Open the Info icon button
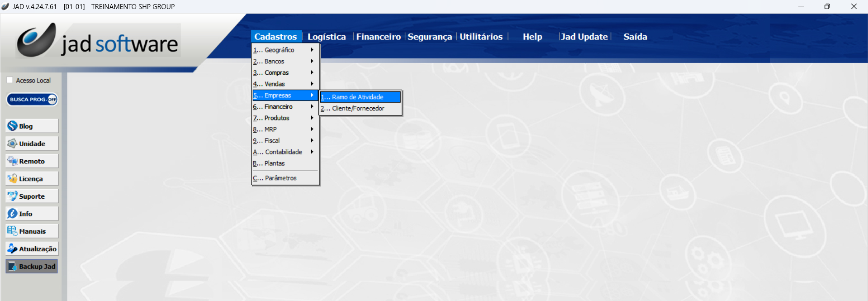This screenshot has height=301, width=868. (x=13, y=214)
